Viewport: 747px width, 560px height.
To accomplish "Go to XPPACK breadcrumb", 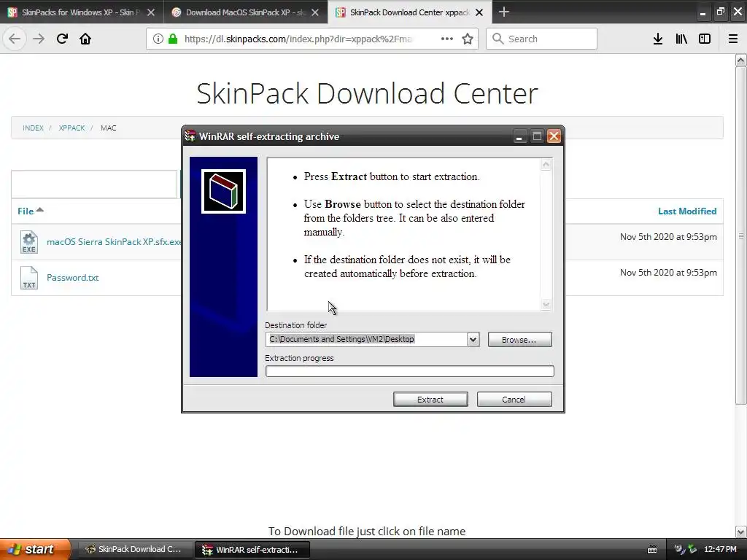I will click(71, 128).
